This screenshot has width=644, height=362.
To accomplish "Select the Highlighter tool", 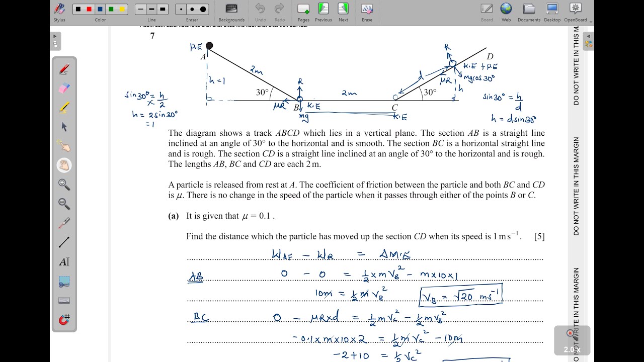I will click(64, 108).
